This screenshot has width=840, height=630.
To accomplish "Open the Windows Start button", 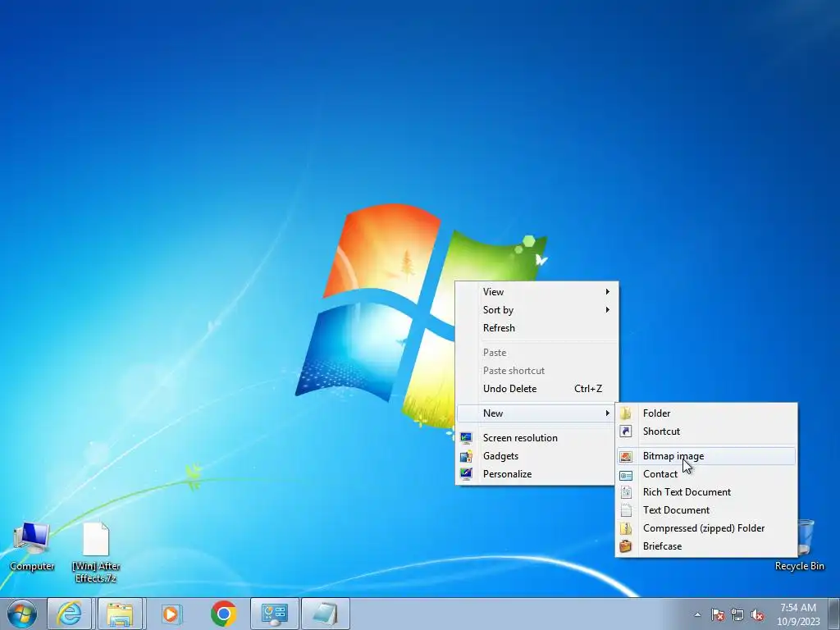I will click(22, 614).
